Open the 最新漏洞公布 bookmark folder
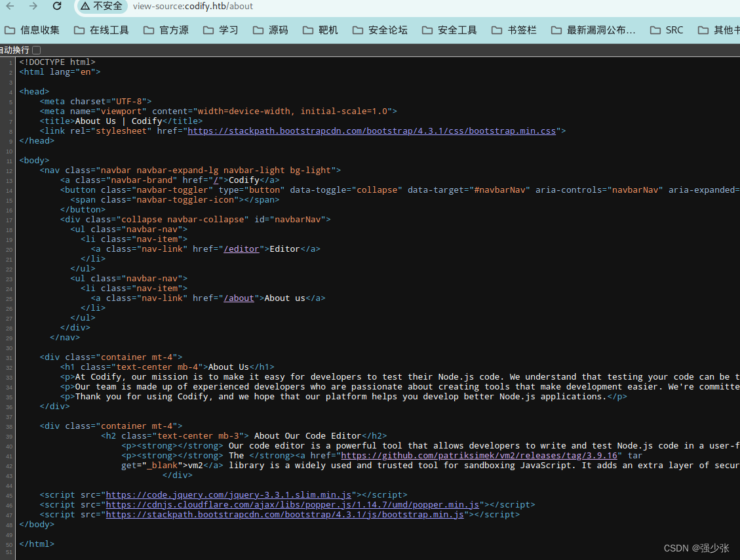This screenshot has width=740, height=560. (593, 30)
